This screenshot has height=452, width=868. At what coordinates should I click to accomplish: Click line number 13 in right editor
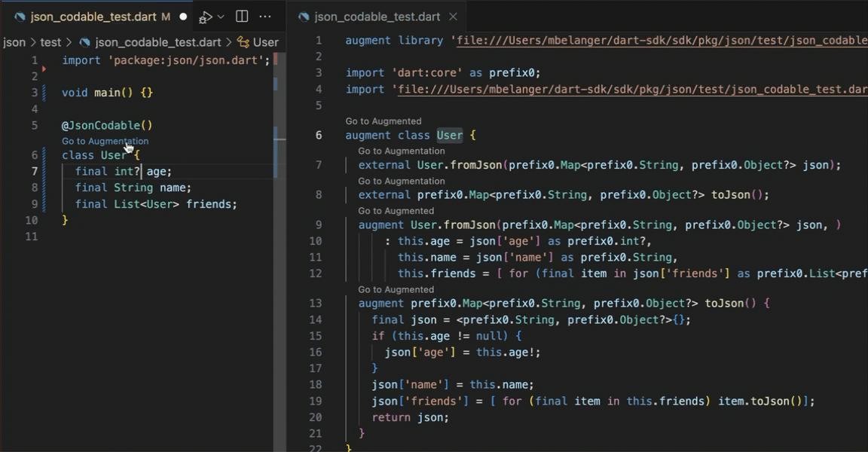pyautogui.click(x=315, y=304)
